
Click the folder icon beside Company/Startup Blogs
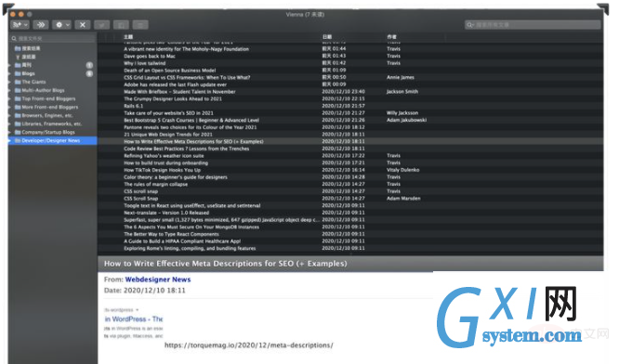18,132
